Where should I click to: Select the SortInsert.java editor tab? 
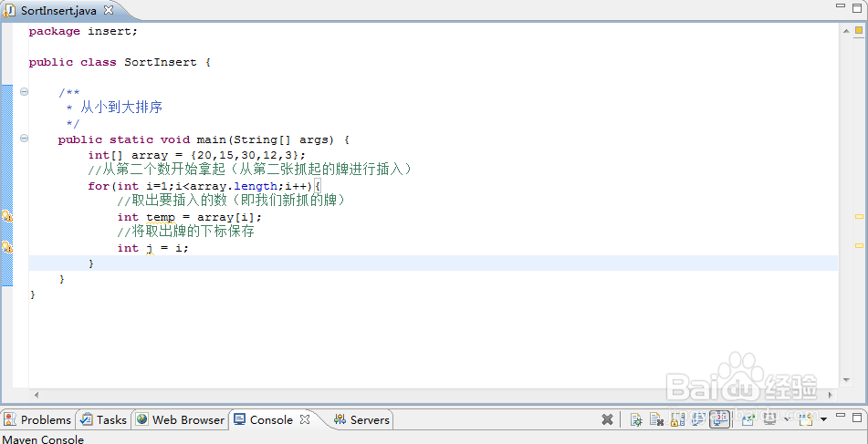58,11
